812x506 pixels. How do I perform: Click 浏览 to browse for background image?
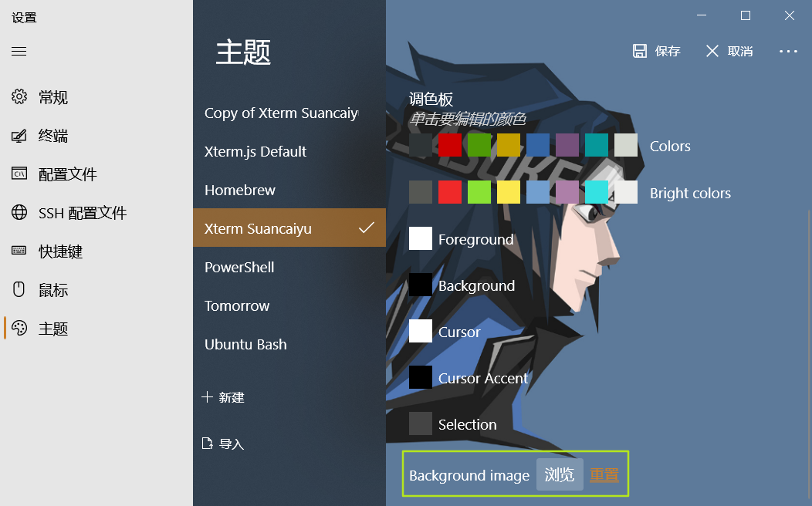[x=560, y=475]
